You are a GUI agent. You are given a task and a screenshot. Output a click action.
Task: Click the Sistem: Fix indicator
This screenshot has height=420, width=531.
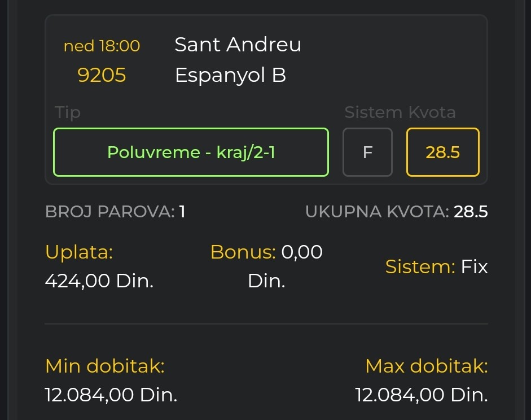[x=436, y=266]
